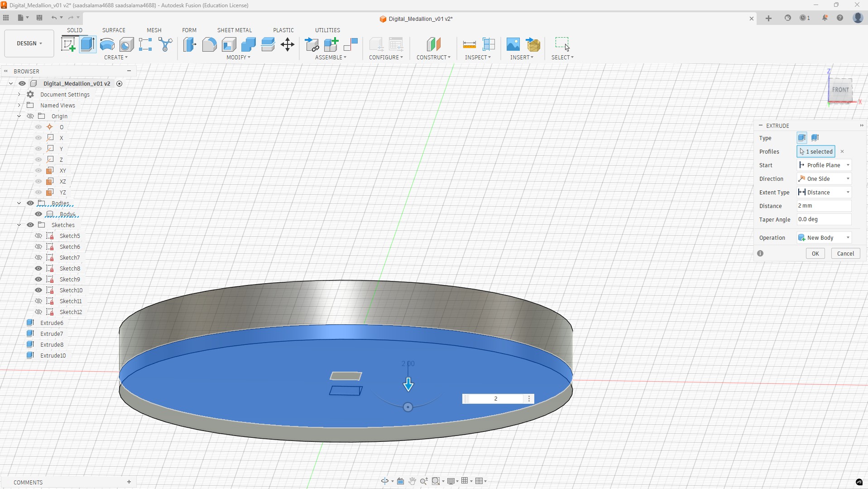Screen dimensions: 868x489
Task: Toggle visibility of the Bodies folder
Action: tap(30, 203)
